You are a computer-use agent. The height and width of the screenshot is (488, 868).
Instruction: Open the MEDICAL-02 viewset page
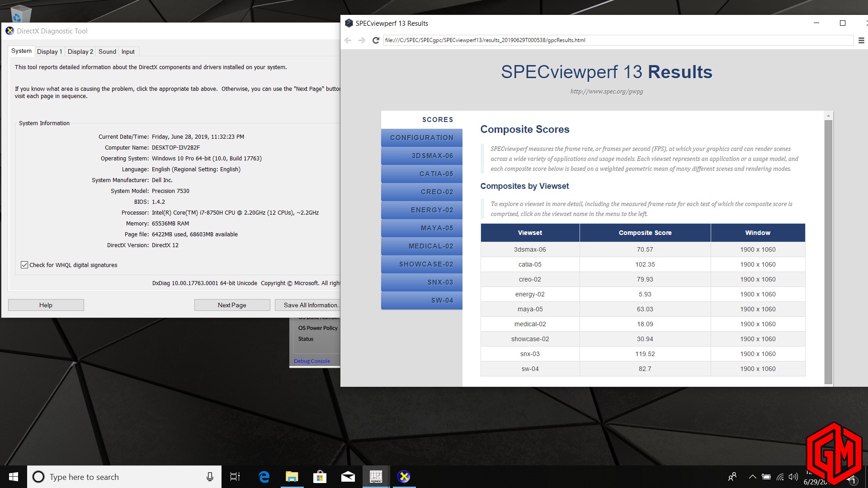(422, 246)
